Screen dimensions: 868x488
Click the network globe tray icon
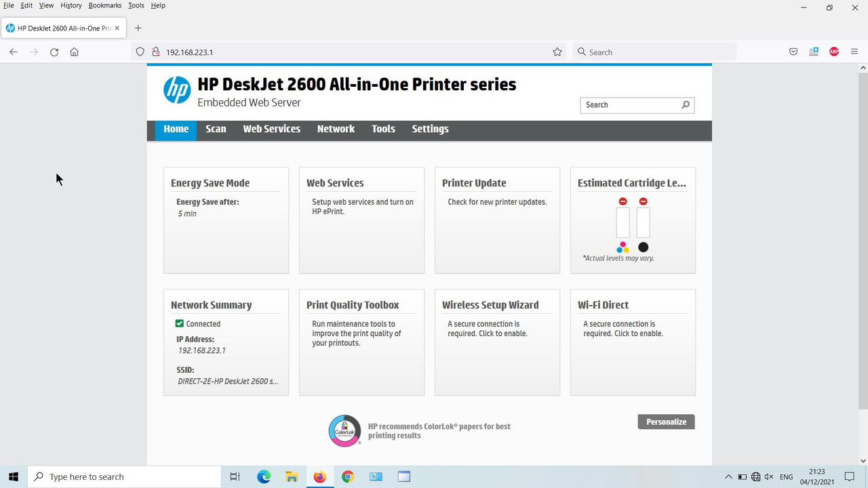tap(756, 476)
